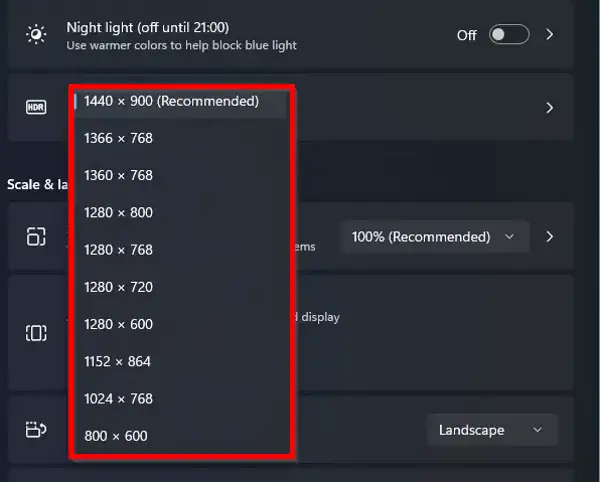The image size is (600, 482).
Task: Open Scale settings chevron arrow
Action: pos(550,236)
